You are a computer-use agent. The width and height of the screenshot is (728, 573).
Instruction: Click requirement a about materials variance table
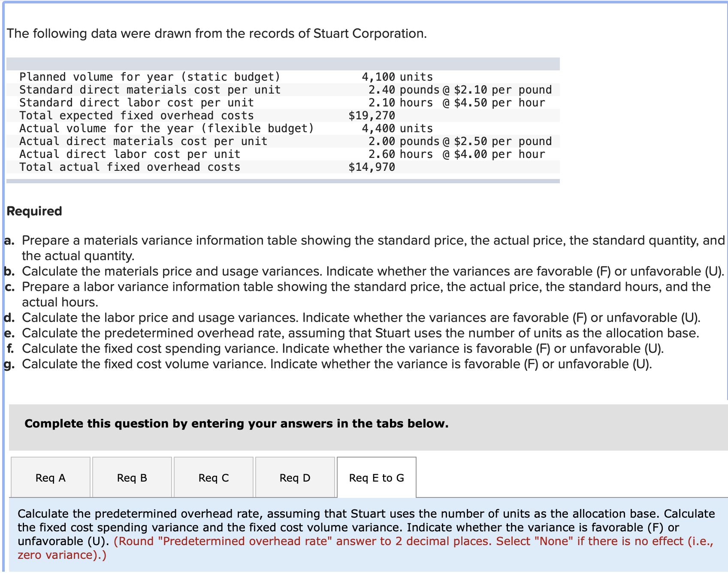pos(300,240)
